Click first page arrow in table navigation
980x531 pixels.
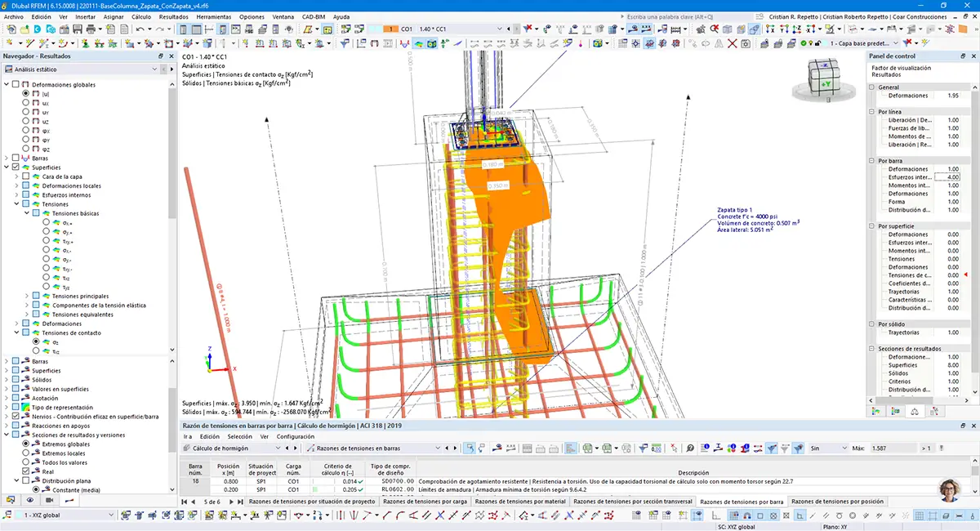184,502
